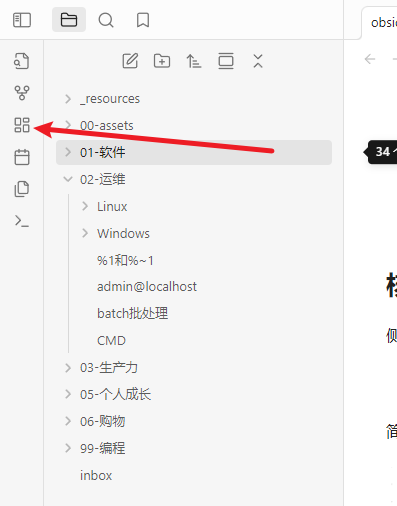Image resolution: width=397 pixels, height=506 pixels.
Task: Expand the Linux subfolder
Action: tap(85, 206)
